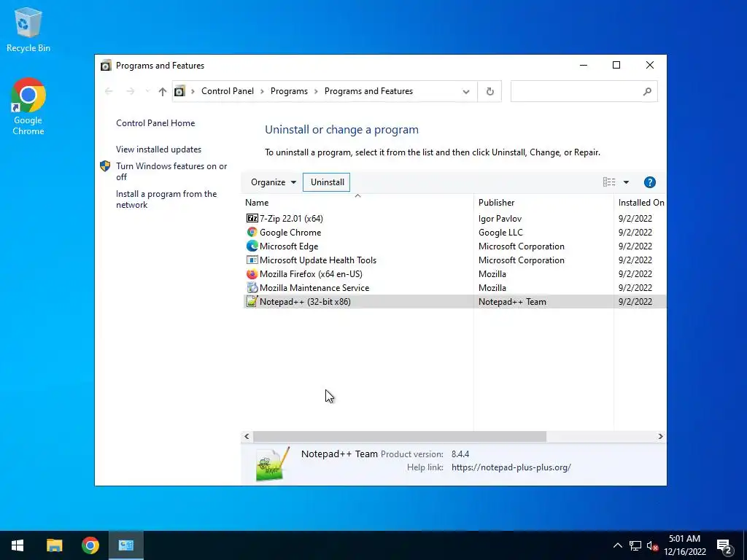Open Control Panel Home link
This screenshot has height=560, width=747.
tap(155, 123)
